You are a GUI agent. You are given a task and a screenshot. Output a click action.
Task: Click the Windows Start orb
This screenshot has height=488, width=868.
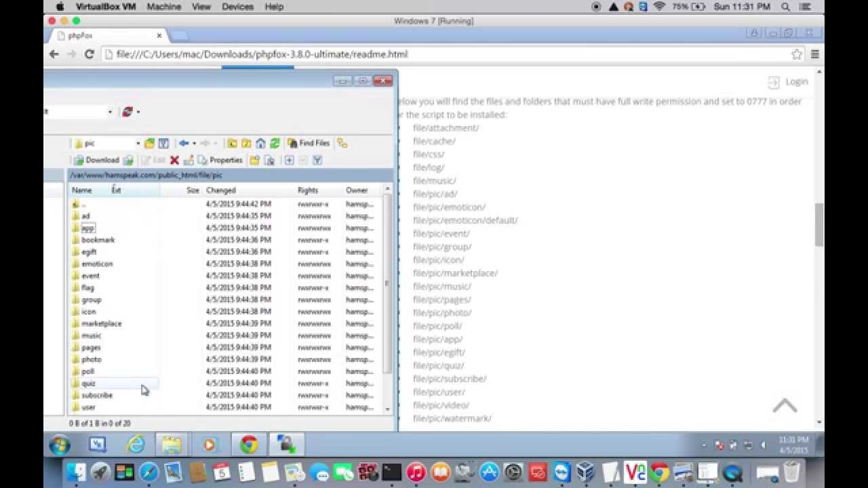60,445
